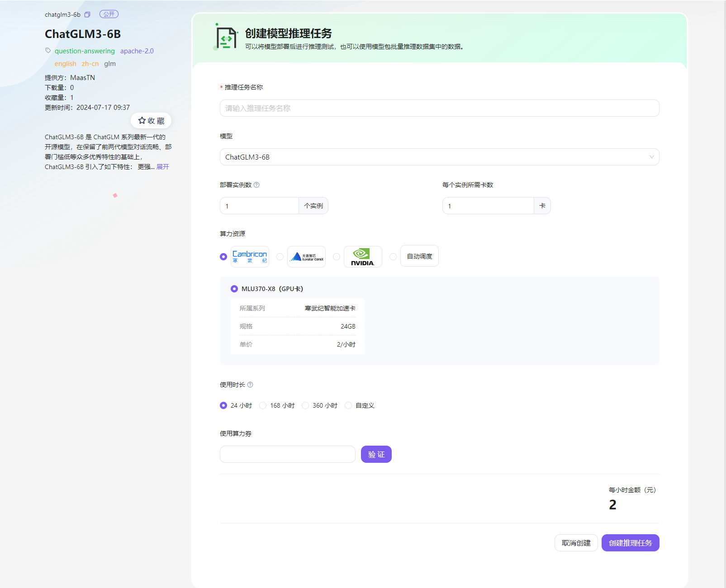The image size is (726, 588).
Task: Click the 天数智芯 Iluvatar CoreX logo
Action: (x=306, y=257)
